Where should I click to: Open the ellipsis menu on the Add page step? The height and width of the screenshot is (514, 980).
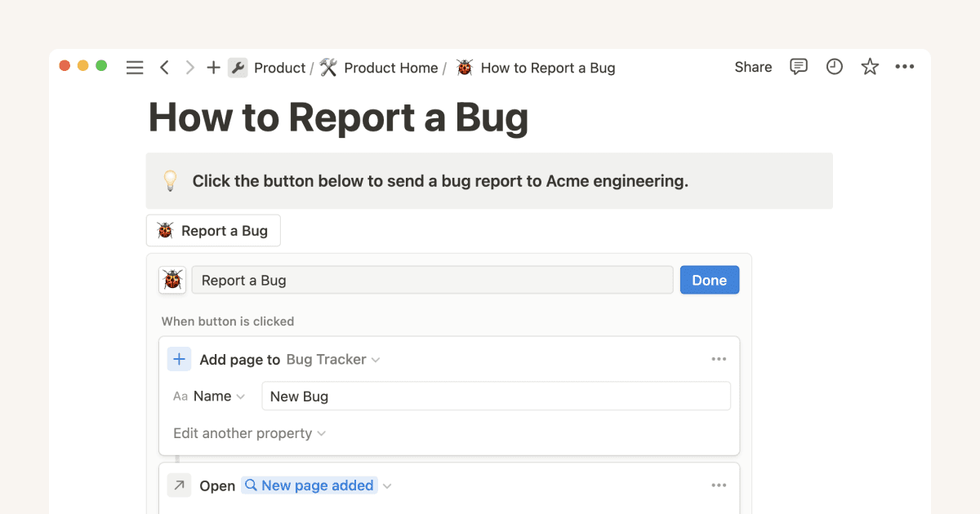tap(719, 358)
